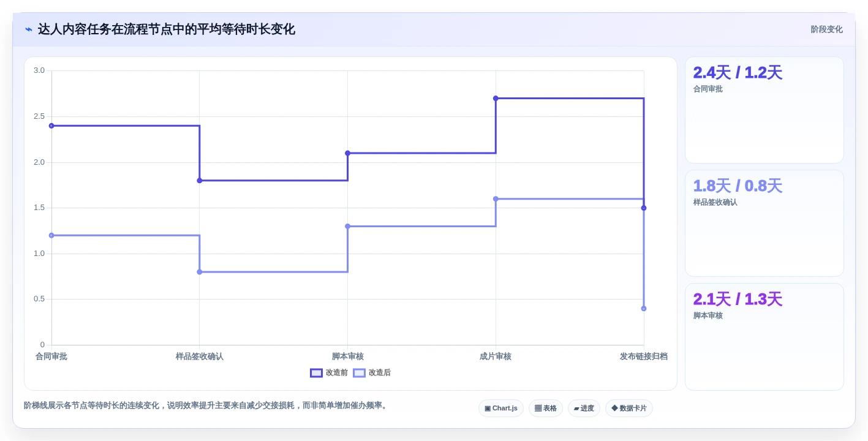
Task: Click the 改造后 data point at 样品签收确认 (0.8)
Action: (x=200, y=272)
